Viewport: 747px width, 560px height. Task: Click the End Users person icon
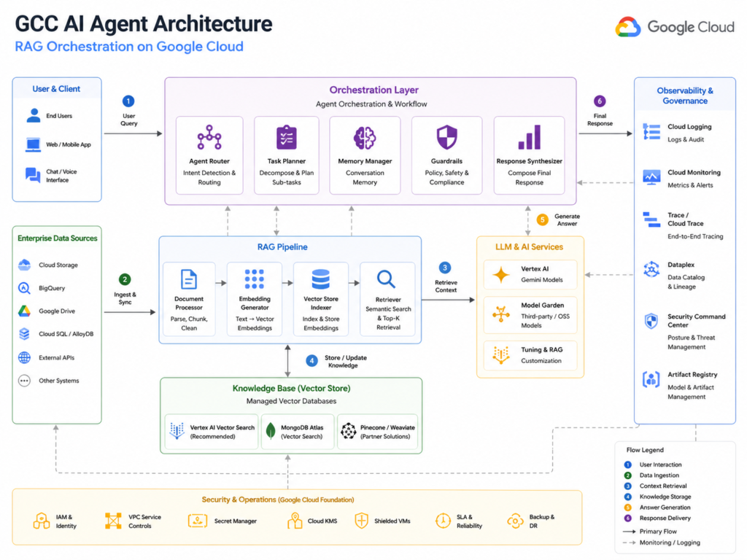pyautogui.click(x=34, y=115)
